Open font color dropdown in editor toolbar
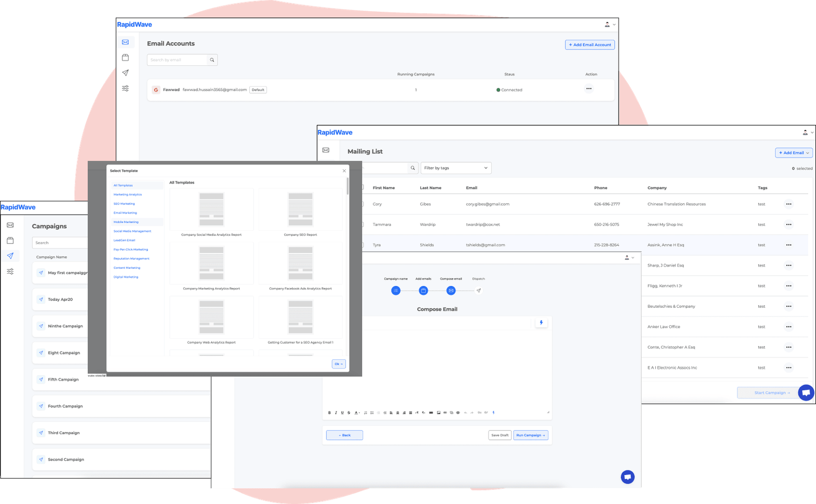This screenshot has height=504, width=816. [358, 413]
